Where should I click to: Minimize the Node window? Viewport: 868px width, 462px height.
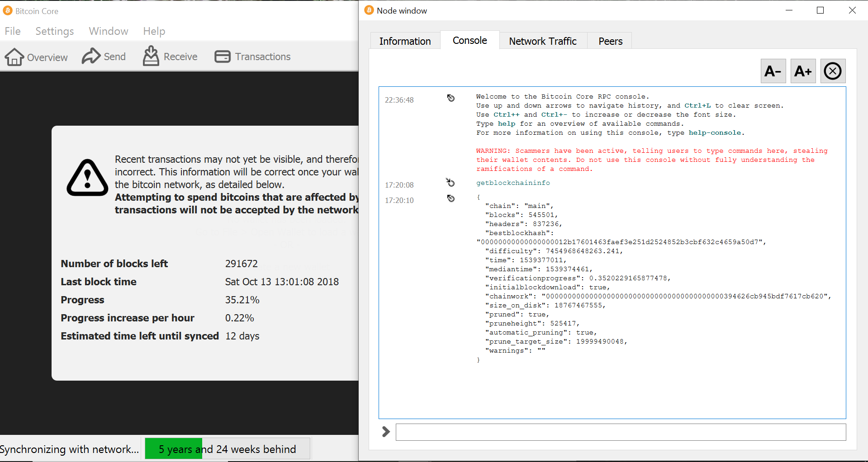point(789,10)
